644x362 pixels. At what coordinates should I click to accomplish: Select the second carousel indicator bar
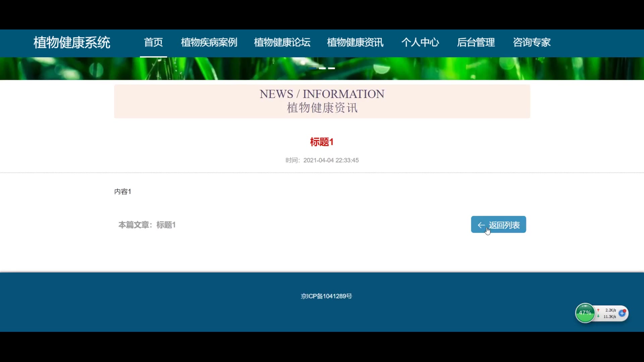tap(322, 68)
